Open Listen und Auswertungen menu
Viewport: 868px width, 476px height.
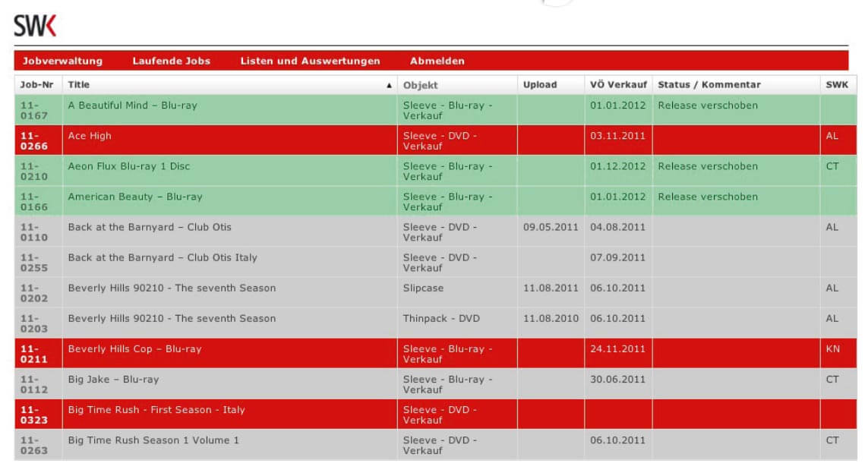tap(310, 61)
